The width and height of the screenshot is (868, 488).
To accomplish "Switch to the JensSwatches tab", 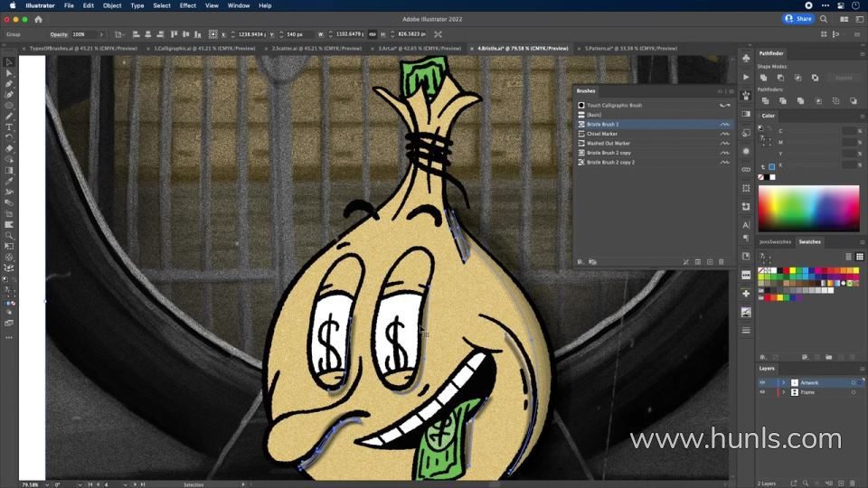I will click(x=775, y=242).
